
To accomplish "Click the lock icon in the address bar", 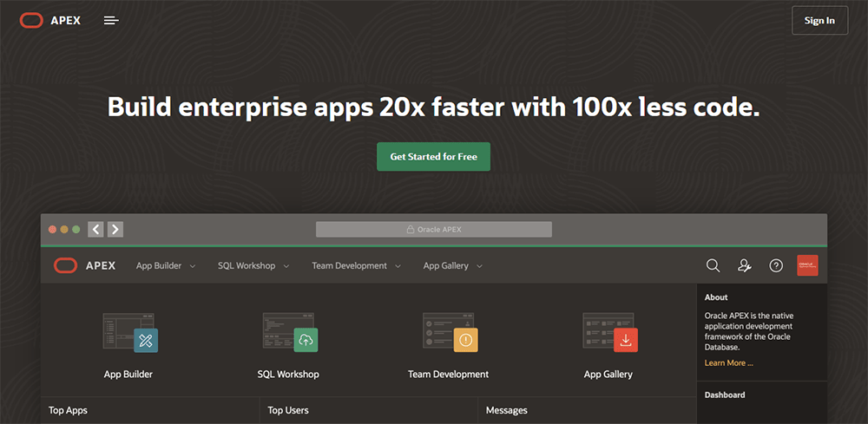I will (x=411, y=229).
